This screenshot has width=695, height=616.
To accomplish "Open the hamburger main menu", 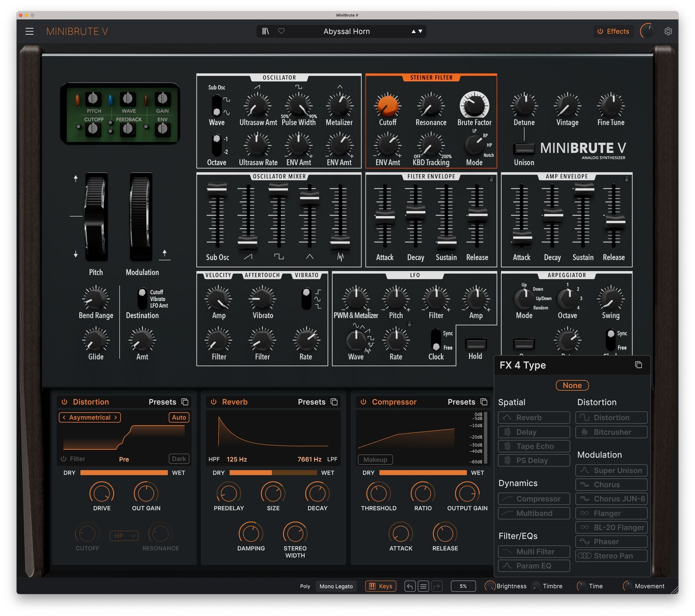I will pyautogui.click(x=30, y=31).
